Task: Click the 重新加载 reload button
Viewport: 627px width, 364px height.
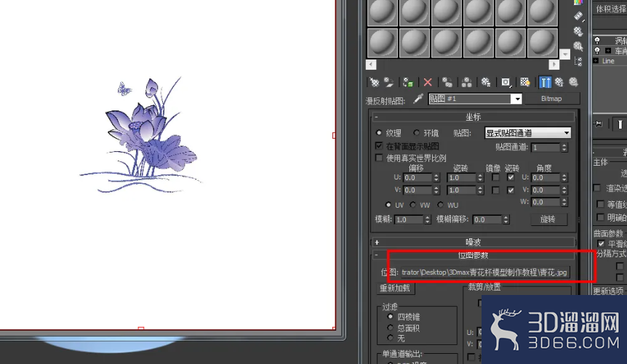Action: point(395,288)
